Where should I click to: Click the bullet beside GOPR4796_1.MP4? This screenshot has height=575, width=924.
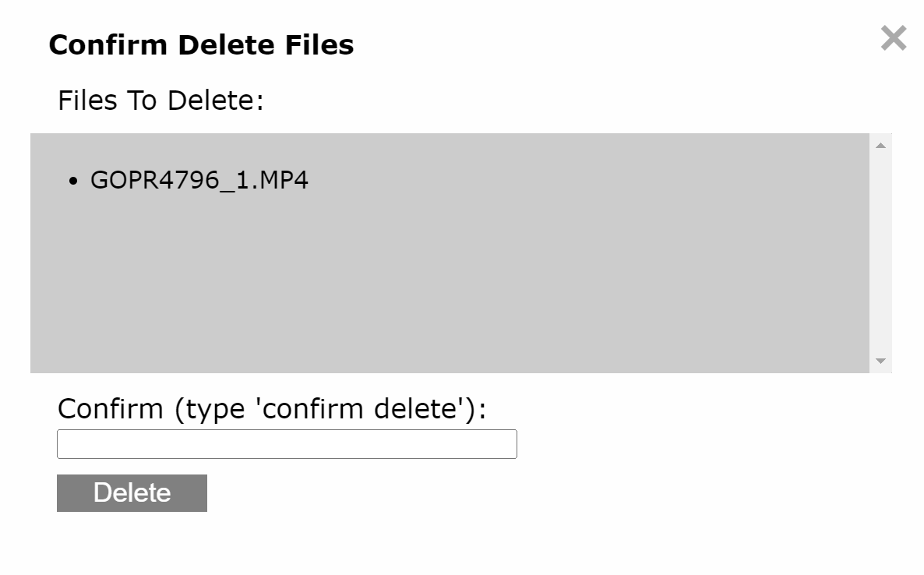pos(74,182)
